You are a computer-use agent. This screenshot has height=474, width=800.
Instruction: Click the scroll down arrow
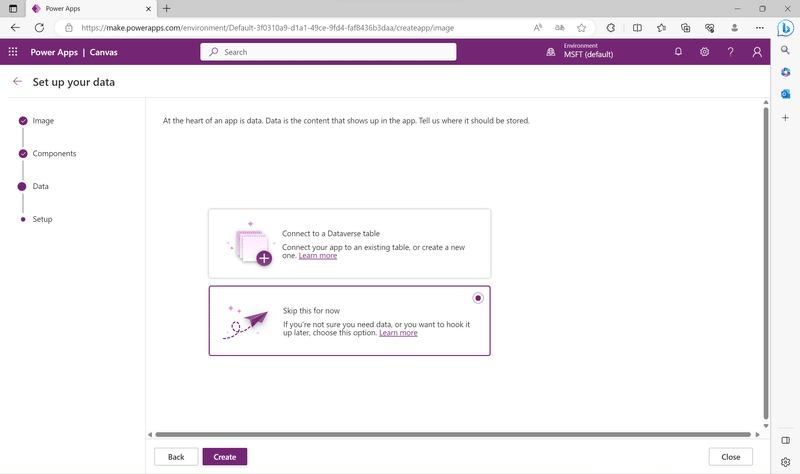click(x=766, y=426)
